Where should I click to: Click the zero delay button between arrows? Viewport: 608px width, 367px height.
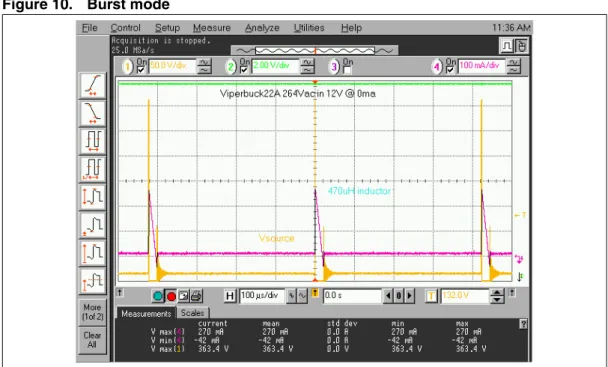(x=398, y=296)
